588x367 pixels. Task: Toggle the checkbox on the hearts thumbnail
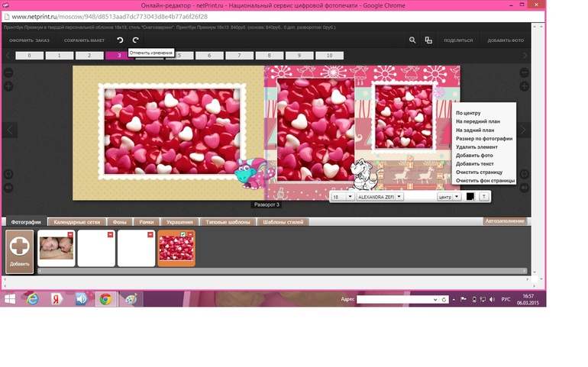[183, 234]
